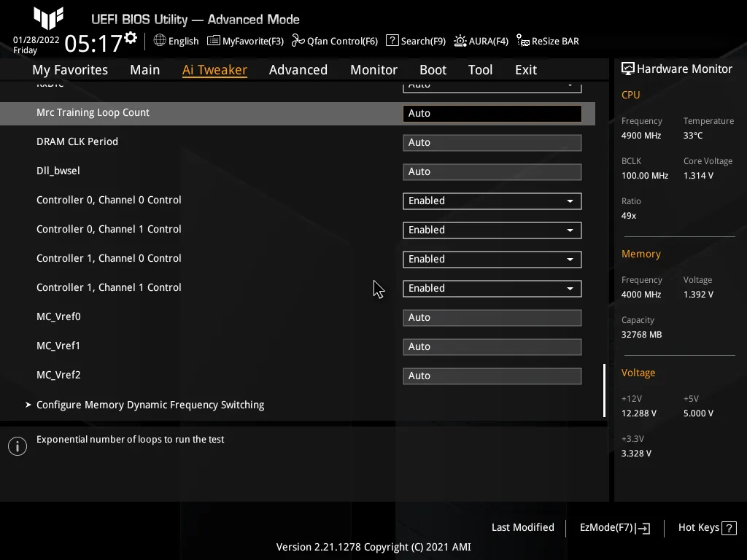Click the settings list scrollbar thumb
The height and width of the screenshot is (560, 747).
604,391
